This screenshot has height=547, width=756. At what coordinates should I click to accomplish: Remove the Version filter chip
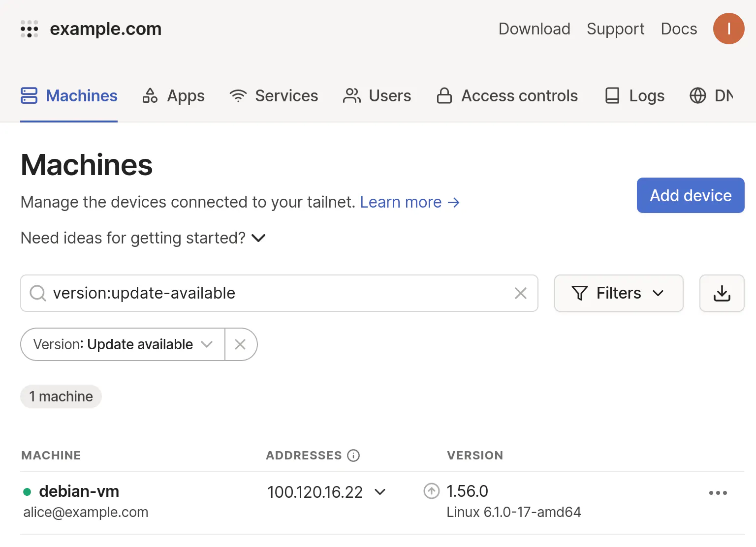[240, 344]
